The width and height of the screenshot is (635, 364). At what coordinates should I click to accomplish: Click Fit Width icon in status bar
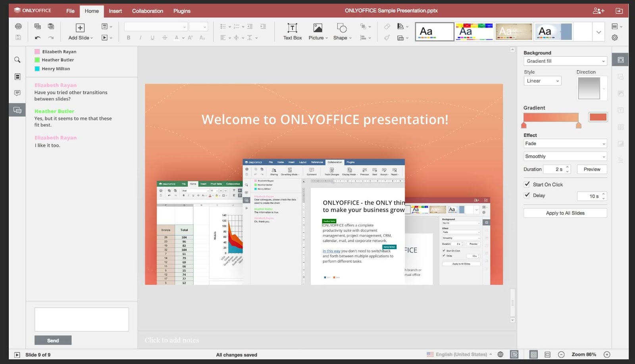548,354
